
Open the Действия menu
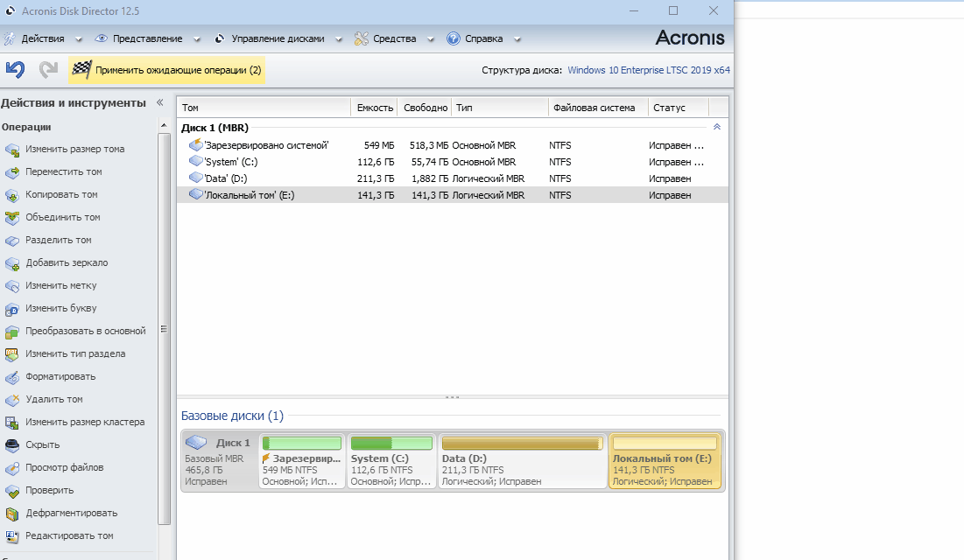pyautogui.click(x=42, y=38)
